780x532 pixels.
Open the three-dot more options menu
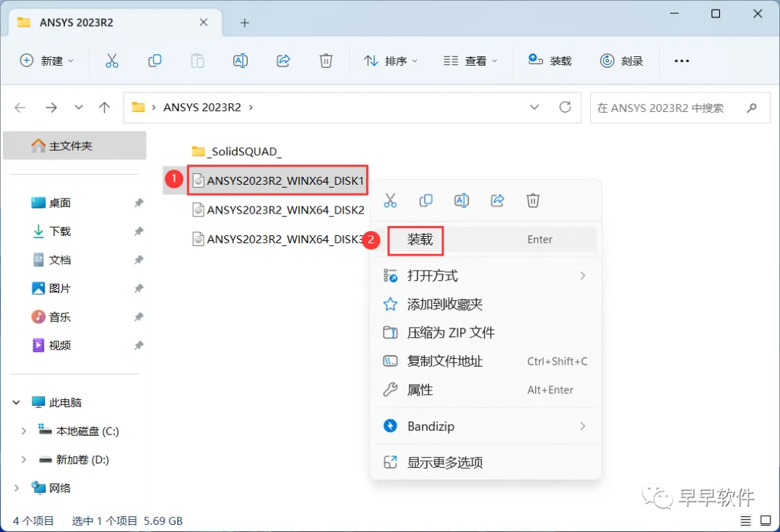tap(682, 61)
